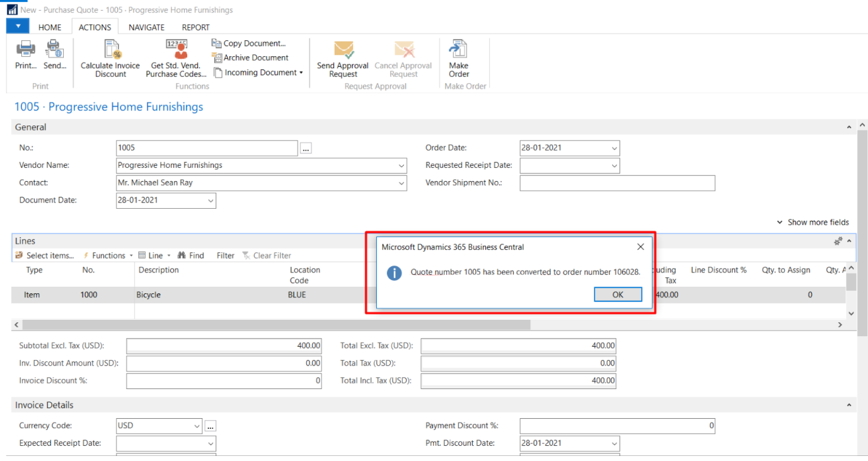Click the Invoice Discount % field
868x461 pixels.
point(224,381)
